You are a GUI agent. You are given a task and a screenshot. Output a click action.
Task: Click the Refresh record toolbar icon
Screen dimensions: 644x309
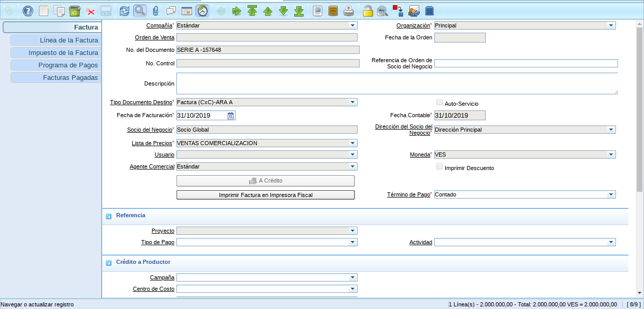point(125,11)
